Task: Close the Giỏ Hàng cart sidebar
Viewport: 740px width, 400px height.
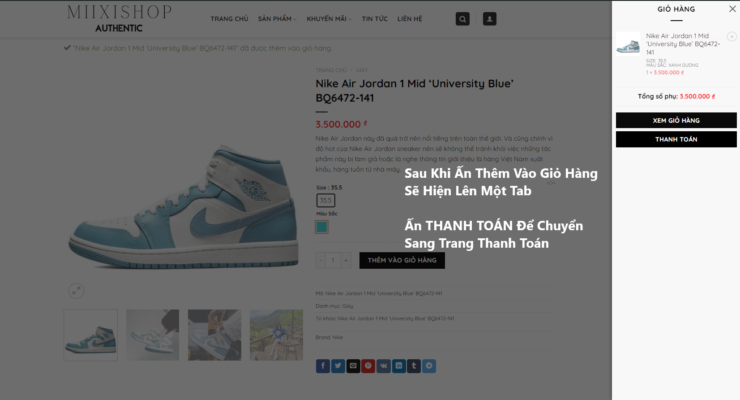Action: pyautogui.click(x=731, y=9)
